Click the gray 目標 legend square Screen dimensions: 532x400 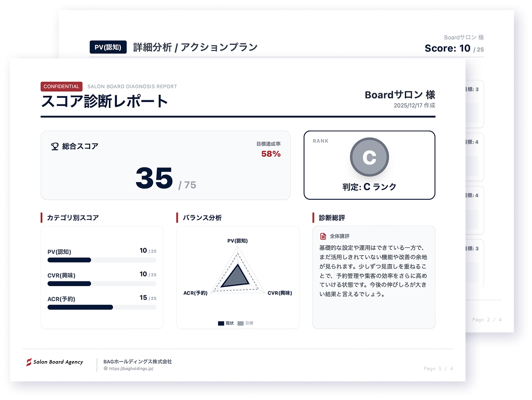[x=240, y=323]
